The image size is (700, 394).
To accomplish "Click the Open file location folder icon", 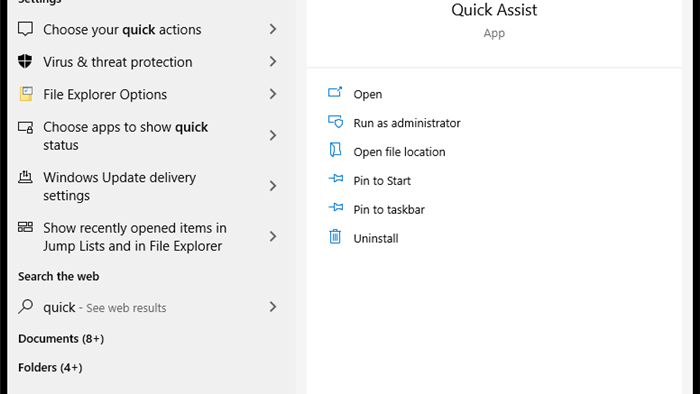I will click(x=335, y=150).
